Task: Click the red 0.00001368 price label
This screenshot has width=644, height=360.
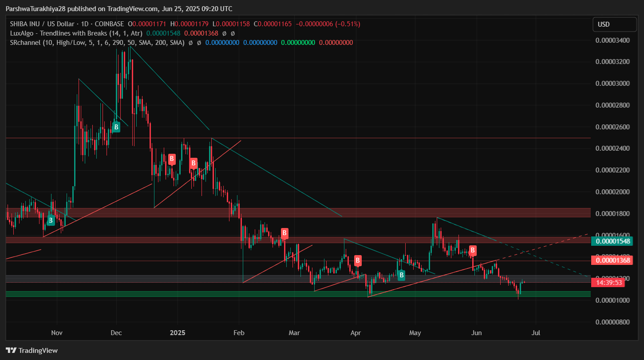Action: (613, 260)
